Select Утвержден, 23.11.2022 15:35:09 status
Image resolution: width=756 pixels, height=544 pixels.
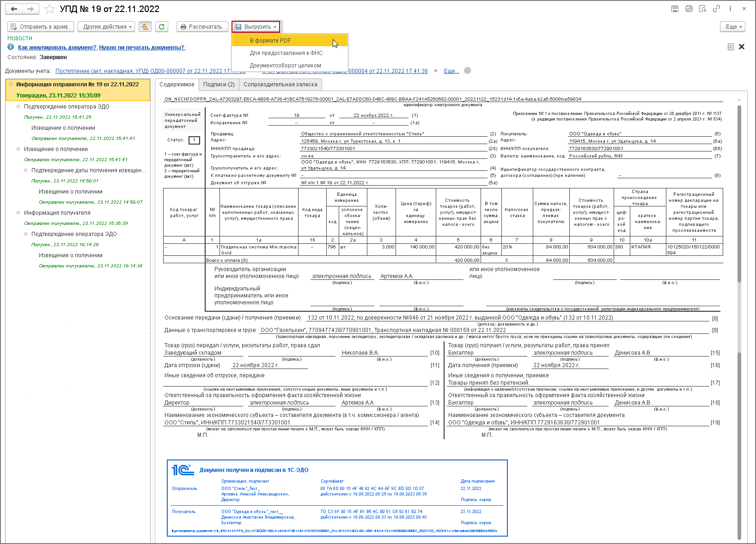(x=58, y=96)
